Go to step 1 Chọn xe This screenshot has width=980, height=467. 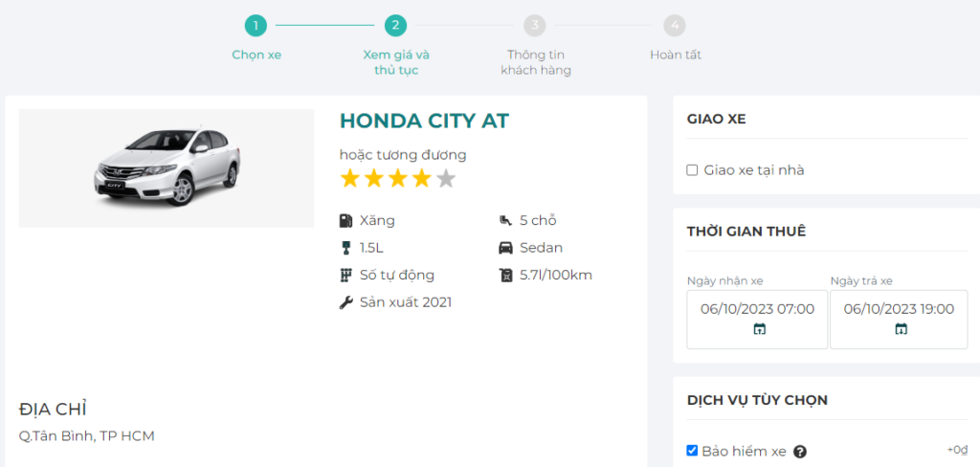coord(256,26)
